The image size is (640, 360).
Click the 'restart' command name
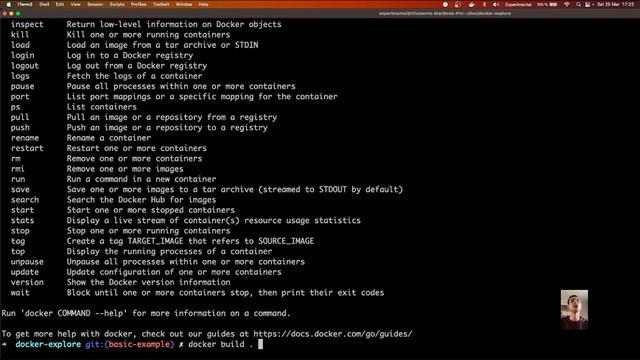point(27,148)
